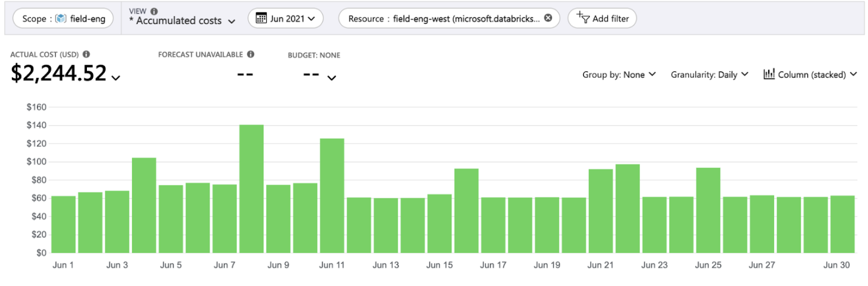Select the Jun 25 cost bar
This screenshot has width=868, height=286.
[708, 210]
